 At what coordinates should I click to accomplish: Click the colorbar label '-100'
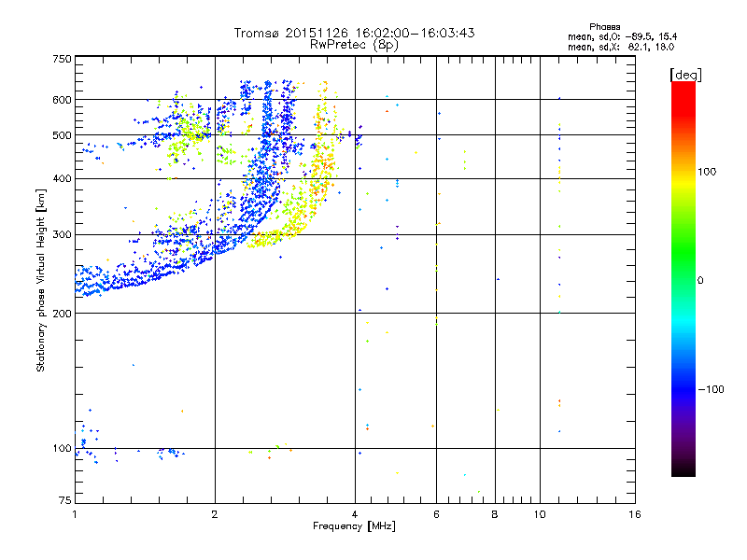[711, 389]
